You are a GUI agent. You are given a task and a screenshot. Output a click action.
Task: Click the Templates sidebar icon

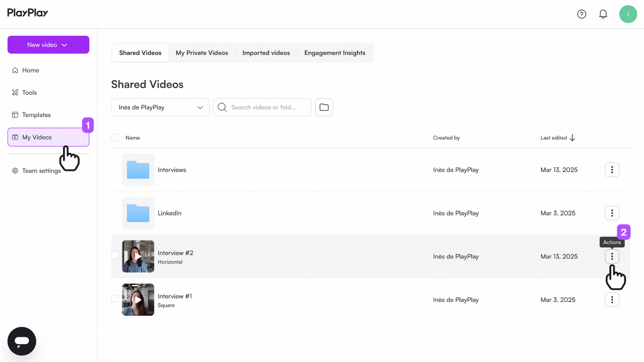click(15, 115)
